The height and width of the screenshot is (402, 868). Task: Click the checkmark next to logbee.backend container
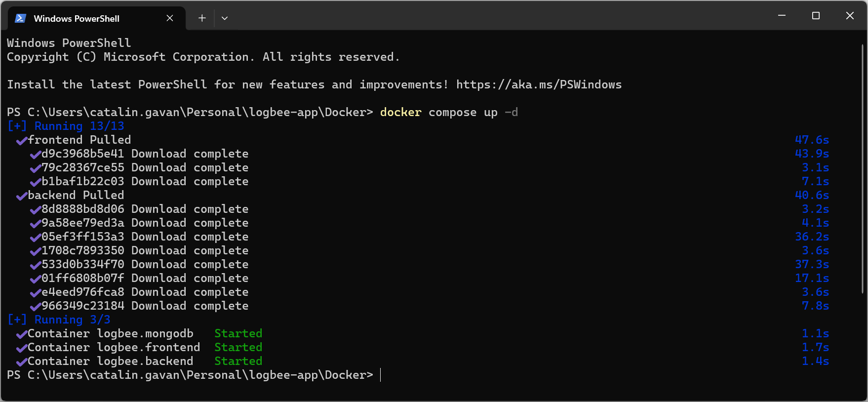click(21, 362)
